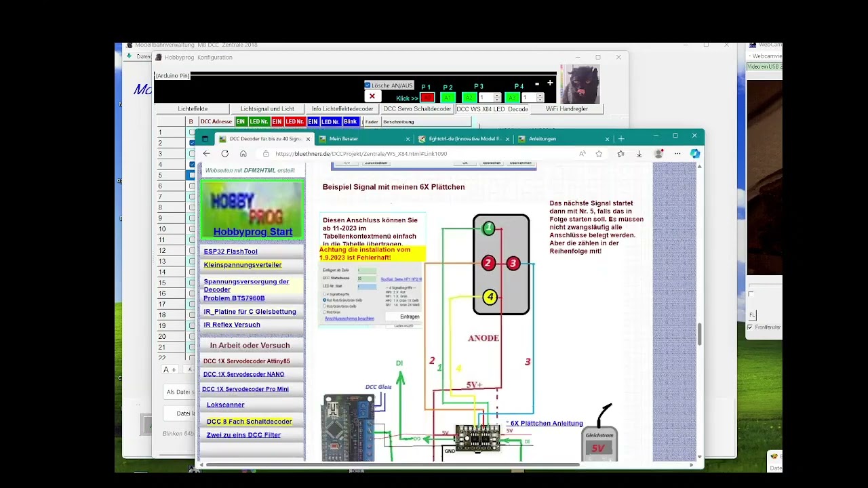Toggle the Frontfenster checkbox in right window
868x488 pixels.
pos(750,327)
